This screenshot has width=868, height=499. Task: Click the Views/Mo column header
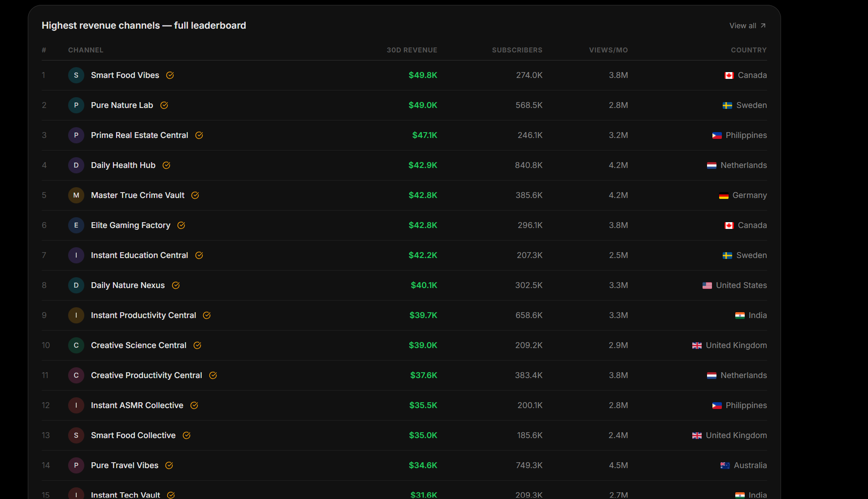(608, 50)
